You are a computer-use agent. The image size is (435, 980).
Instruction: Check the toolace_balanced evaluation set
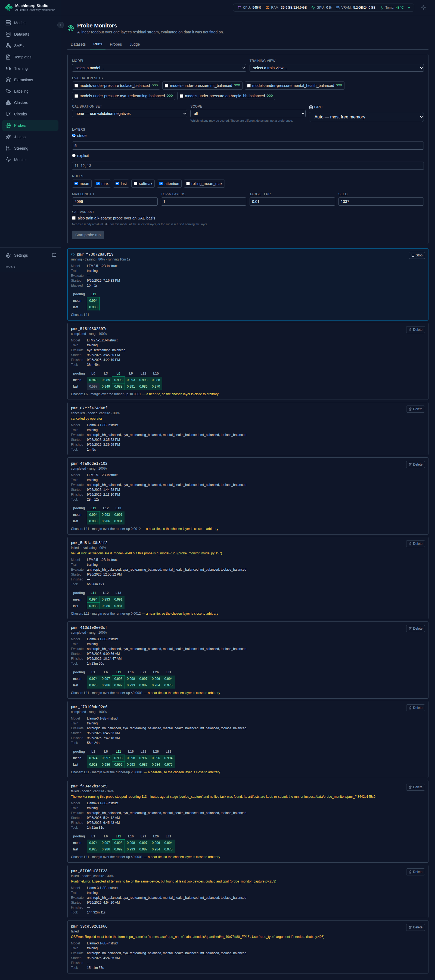click(x=76, y=86)
